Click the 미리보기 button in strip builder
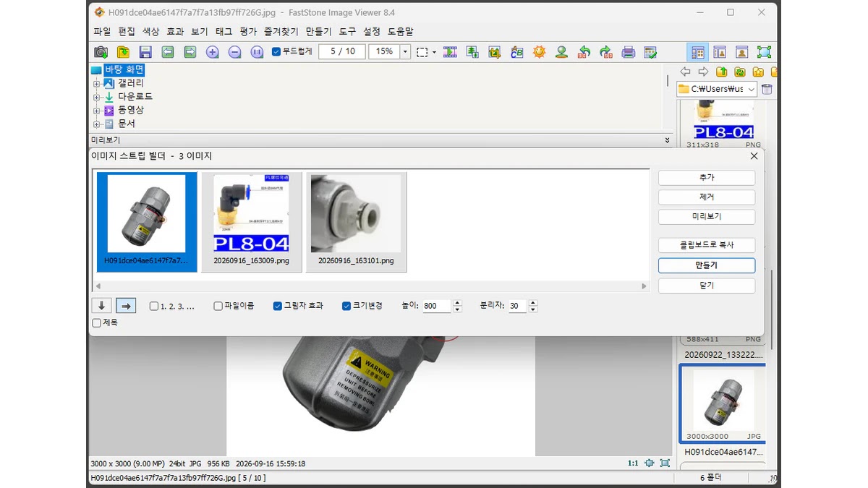Screen dimensions: 868x488 pos(707,217)
